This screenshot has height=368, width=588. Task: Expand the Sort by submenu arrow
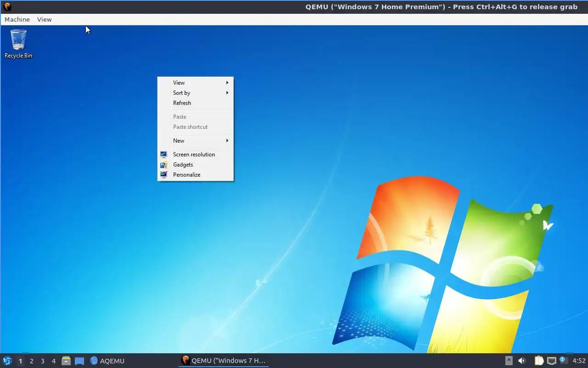[x=227, y=93]
